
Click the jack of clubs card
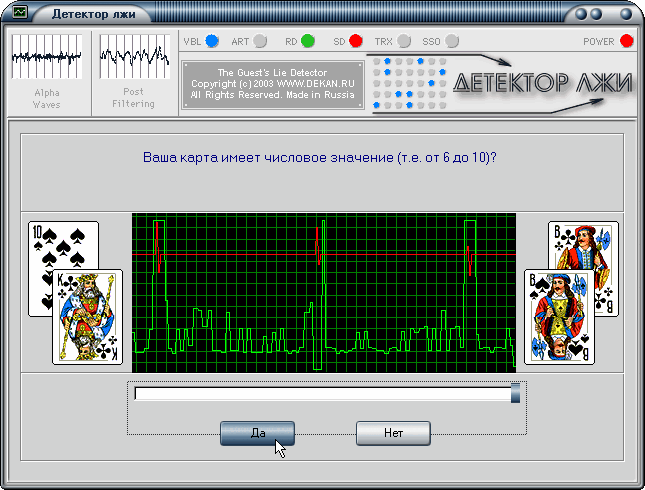[584, 247]
